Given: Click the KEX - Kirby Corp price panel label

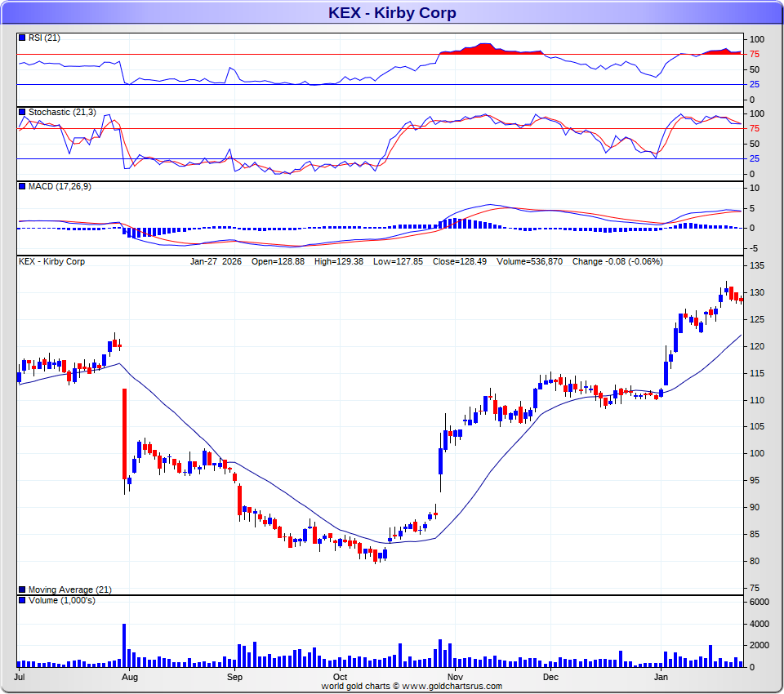Looking at the screenshot, I should tap(52, 261).
